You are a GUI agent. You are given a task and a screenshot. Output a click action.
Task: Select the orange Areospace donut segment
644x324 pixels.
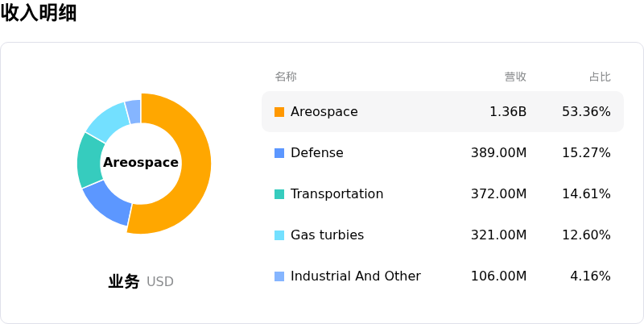(195, 164)
